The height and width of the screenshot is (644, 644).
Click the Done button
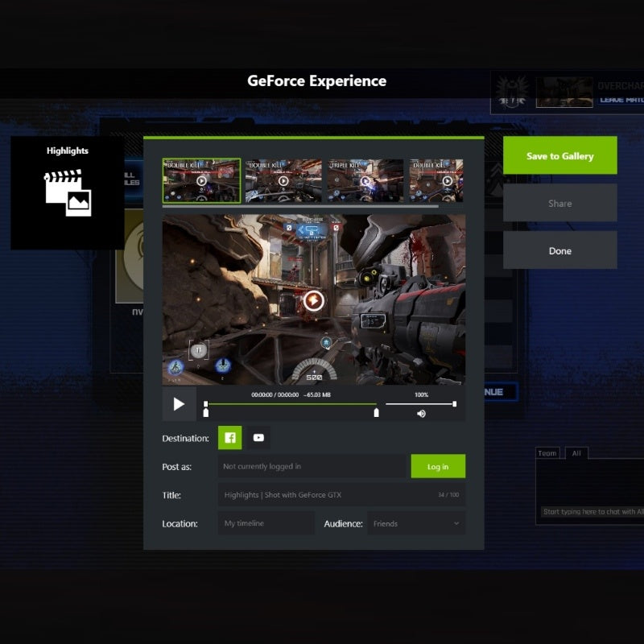click(x=559, y=250)
